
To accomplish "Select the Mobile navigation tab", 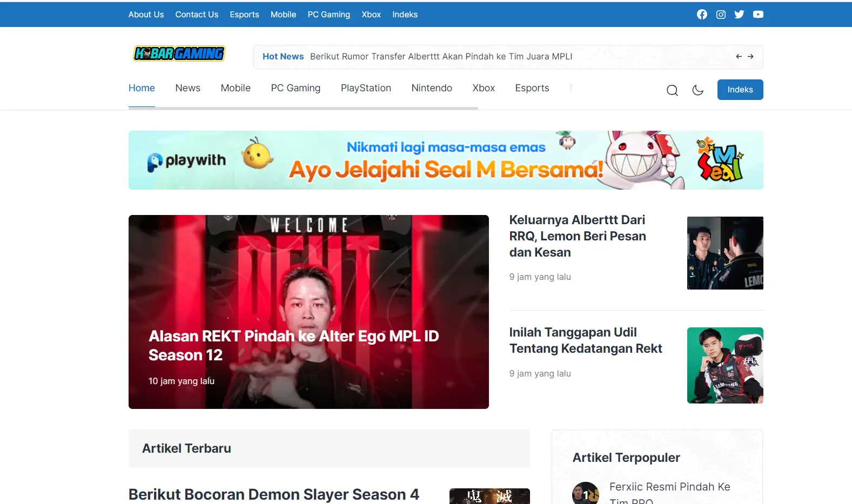I will pyautogui.click(x=236, y=88).
